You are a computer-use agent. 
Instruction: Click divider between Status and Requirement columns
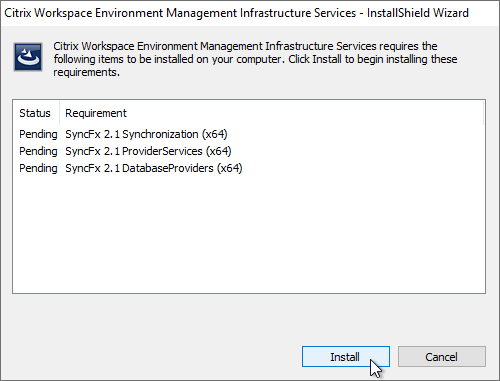[x=60, y=113]
